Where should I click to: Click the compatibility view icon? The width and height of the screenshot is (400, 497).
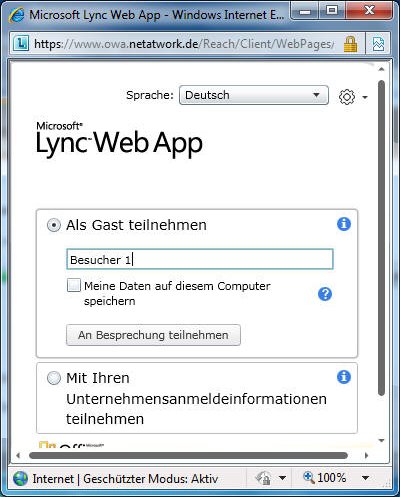tap(378, 44)
